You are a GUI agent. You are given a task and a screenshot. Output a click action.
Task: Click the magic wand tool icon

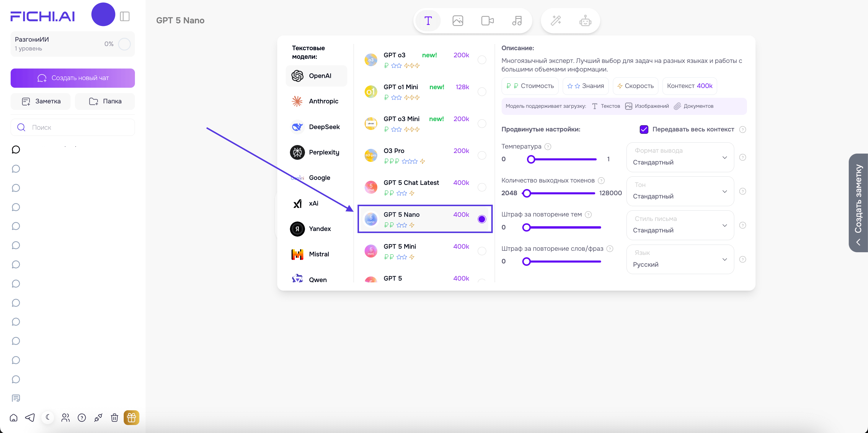(x=556, y=21)
